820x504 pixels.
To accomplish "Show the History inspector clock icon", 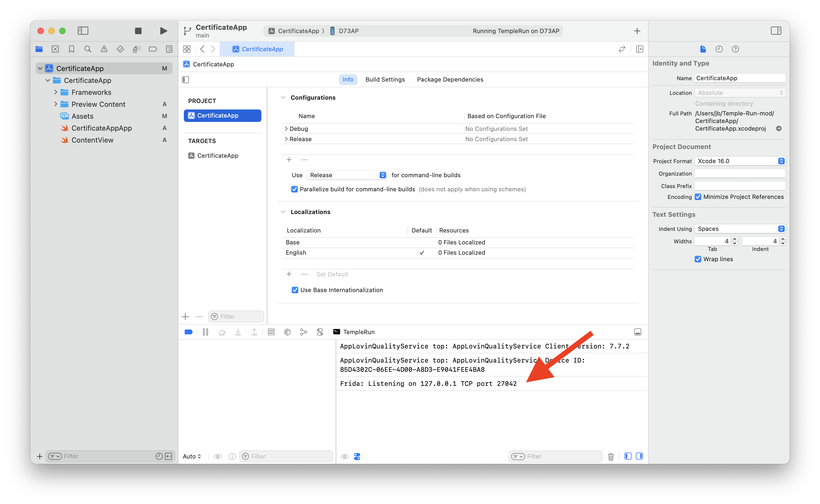I will [x=719, y=49].
